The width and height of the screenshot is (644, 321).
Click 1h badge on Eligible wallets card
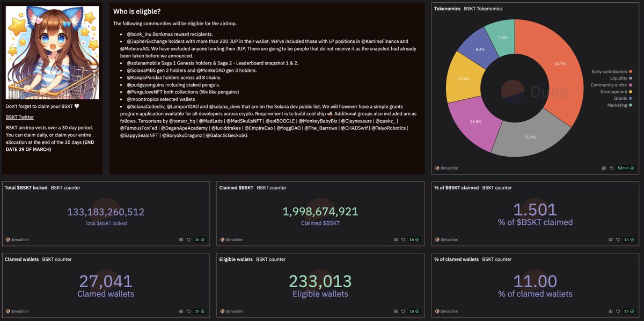pyautogui.click(x=414, y=311)
